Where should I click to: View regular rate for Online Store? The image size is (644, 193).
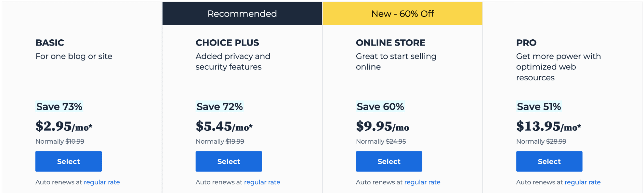click(x=422, y=182)
